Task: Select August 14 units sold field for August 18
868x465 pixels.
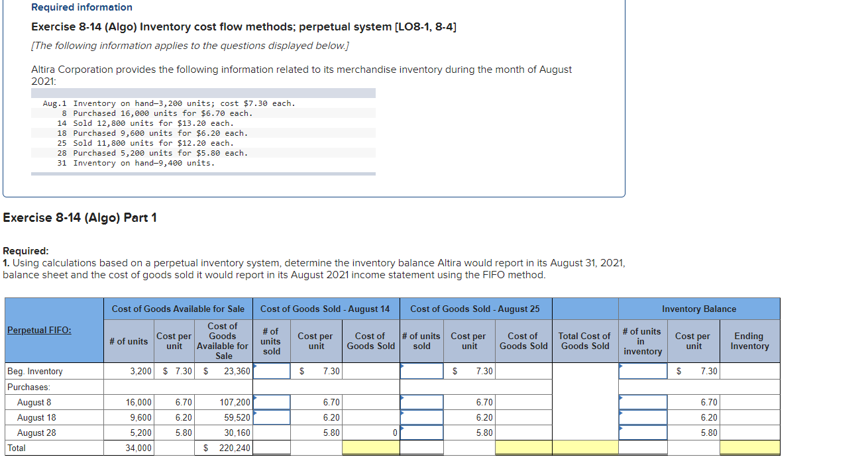Action: [x=272, y=417]
